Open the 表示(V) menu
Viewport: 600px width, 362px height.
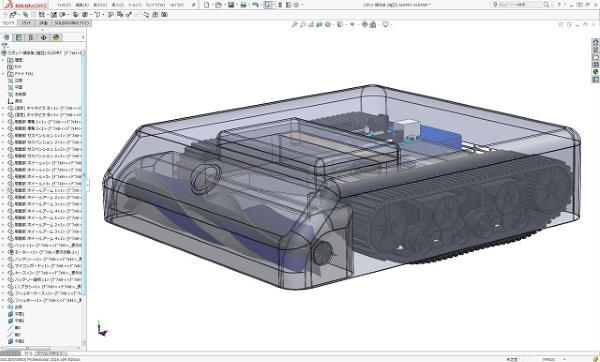(x=100, y=5)
